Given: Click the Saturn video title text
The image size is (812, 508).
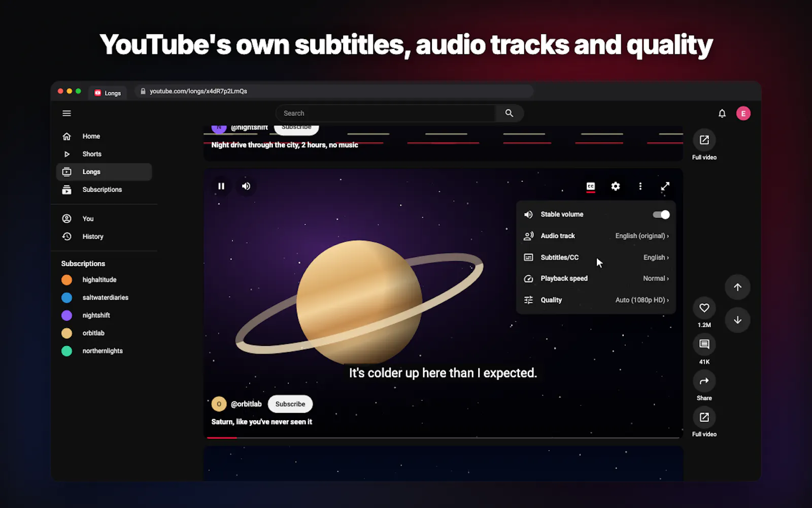Looking at the screenshot, I should (262, 422).
